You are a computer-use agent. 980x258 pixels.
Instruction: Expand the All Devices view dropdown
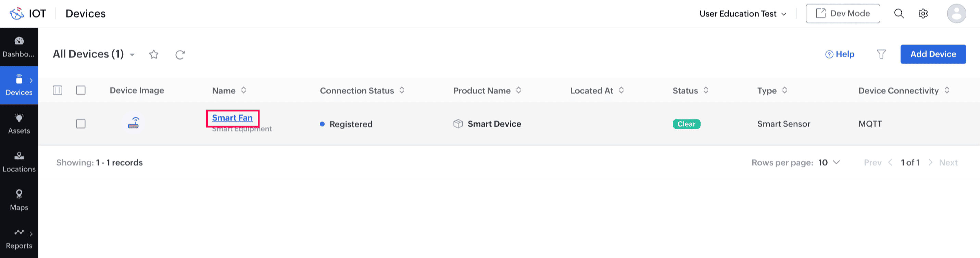click(132, 55)
